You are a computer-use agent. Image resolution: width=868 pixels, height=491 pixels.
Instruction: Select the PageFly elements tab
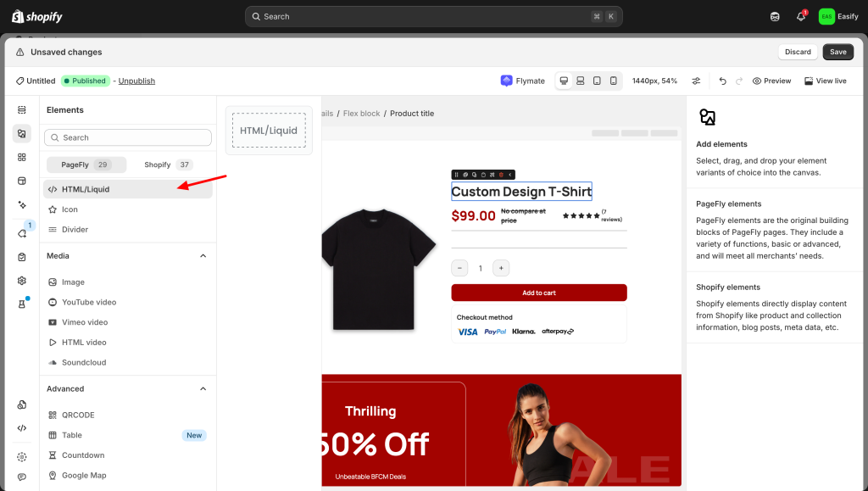[x=86, y=165]
